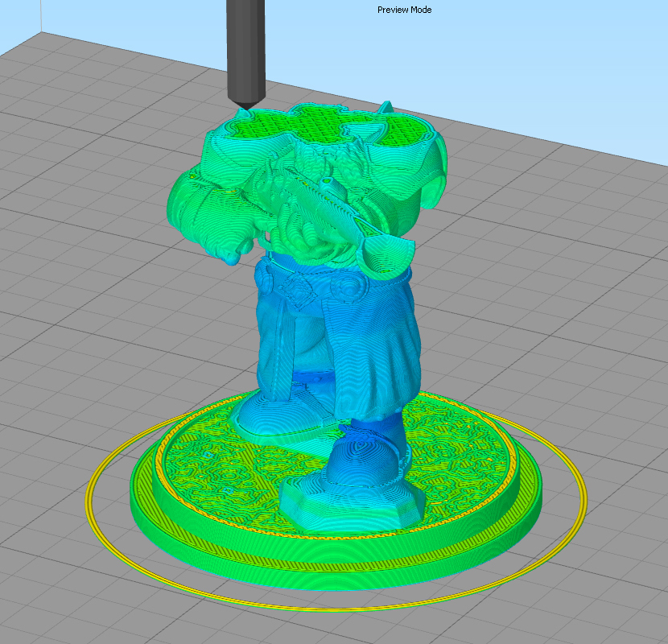Select the yellow skirt outline ring
The height and width of the screenshot is (644, 668).
click(x=336, y=503)
